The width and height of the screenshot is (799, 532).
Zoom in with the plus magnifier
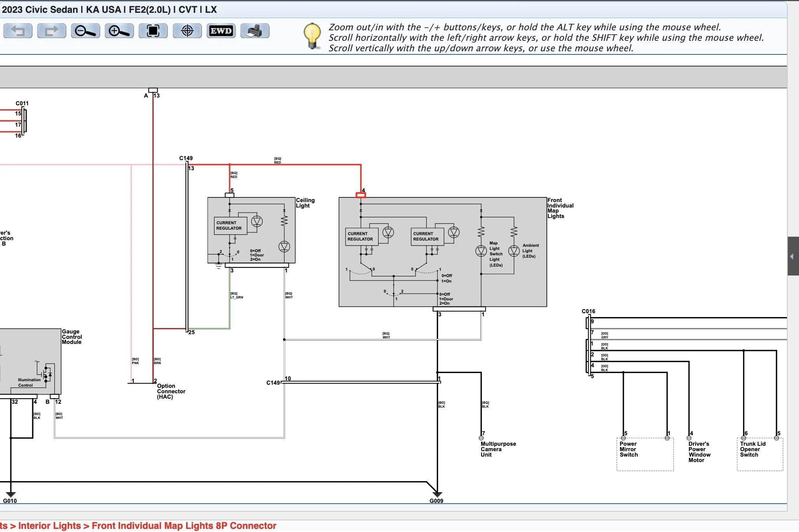coord(119,31)
